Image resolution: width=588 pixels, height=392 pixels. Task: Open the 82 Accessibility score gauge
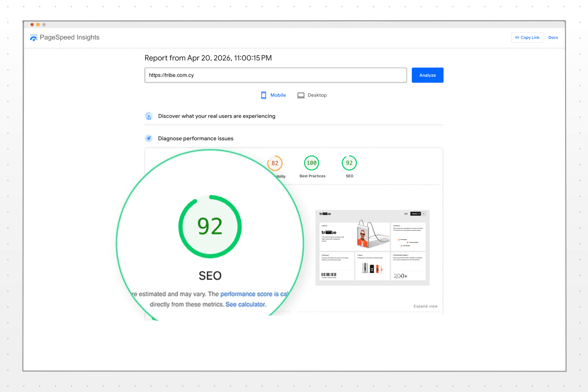[x=275, y=163]
